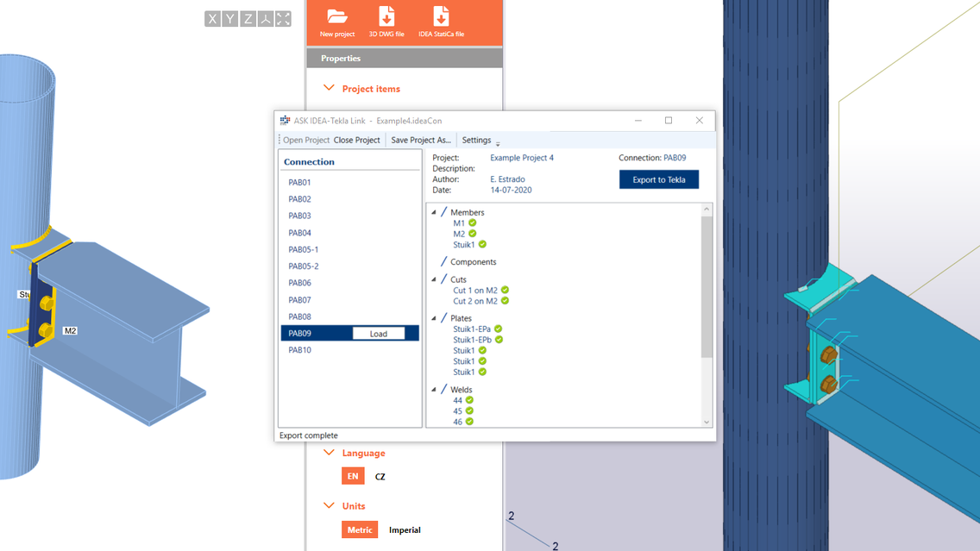Click the Properties panel header
Viewport: 980px width, 551px height.
coord(405,58)
